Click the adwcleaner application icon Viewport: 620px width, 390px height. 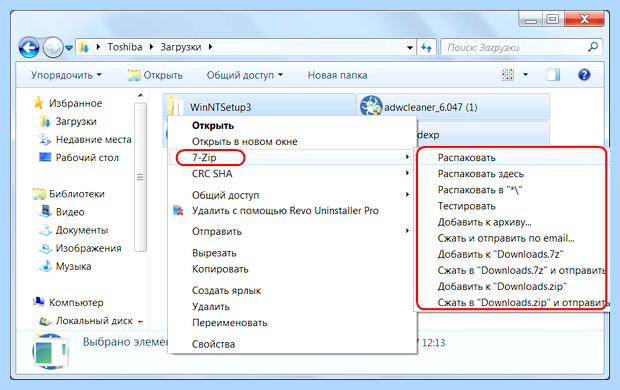point(370,106)
